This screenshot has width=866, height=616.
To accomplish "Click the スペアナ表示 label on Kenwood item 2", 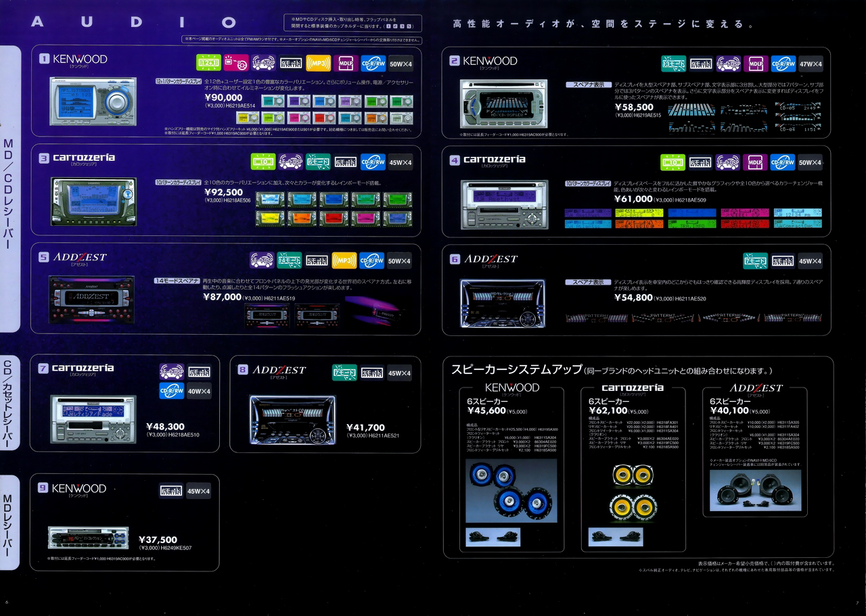I will 588,85.
